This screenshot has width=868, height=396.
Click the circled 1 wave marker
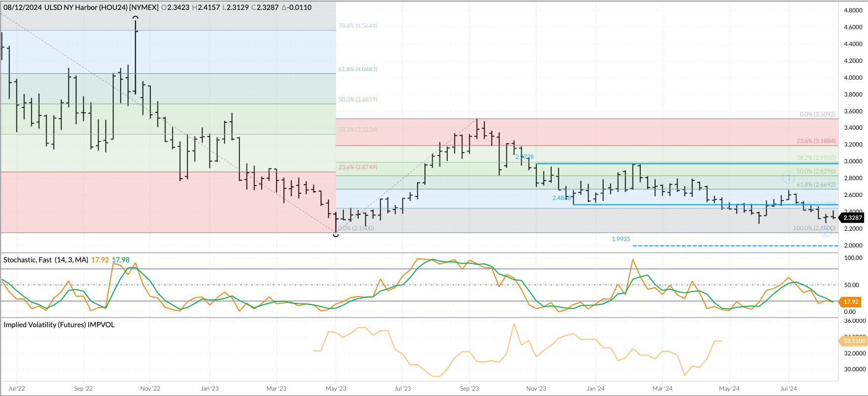788,177
